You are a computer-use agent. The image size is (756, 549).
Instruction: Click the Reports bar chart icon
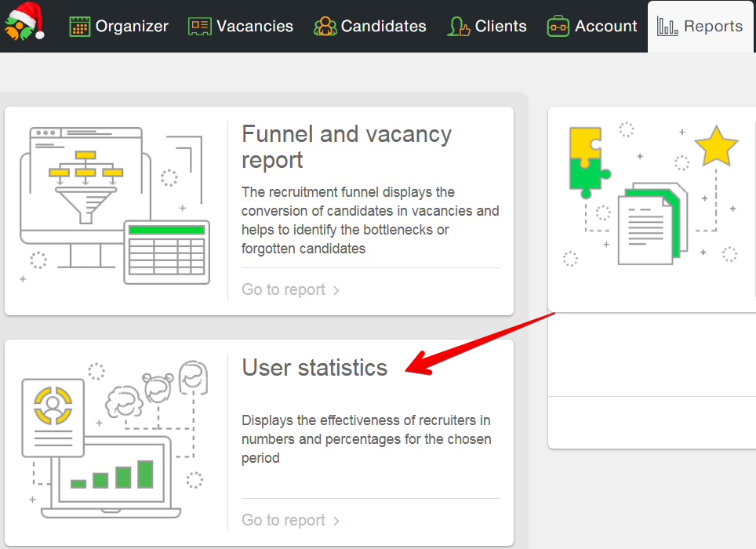point(667,27)
